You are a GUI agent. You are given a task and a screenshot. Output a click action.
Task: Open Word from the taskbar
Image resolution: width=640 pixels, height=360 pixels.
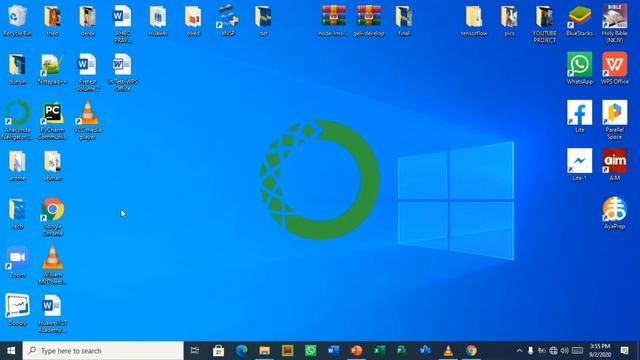(x=333, y=351)
